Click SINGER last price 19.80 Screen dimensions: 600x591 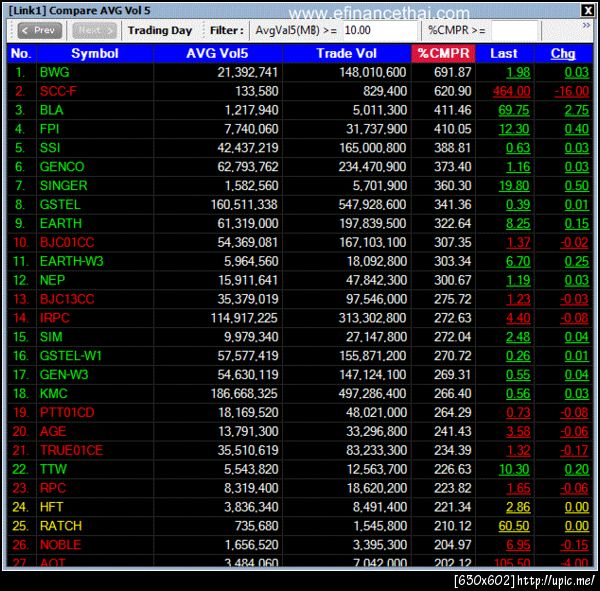[514, 185]
